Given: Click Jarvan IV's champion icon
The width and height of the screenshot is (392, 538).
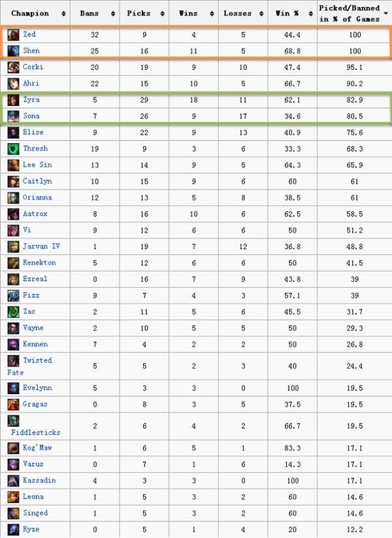Looking at the screenshot, I should [13, 246].
